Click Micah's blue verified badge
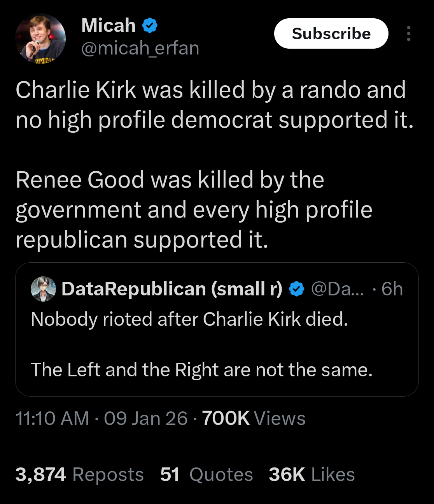Image resolution: width=434 pixels, height=504 pixels. coord(150,26)
